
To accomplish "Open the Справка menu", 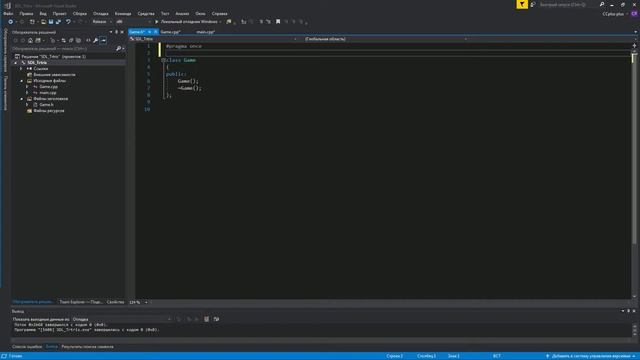I will tap(220, 13).
